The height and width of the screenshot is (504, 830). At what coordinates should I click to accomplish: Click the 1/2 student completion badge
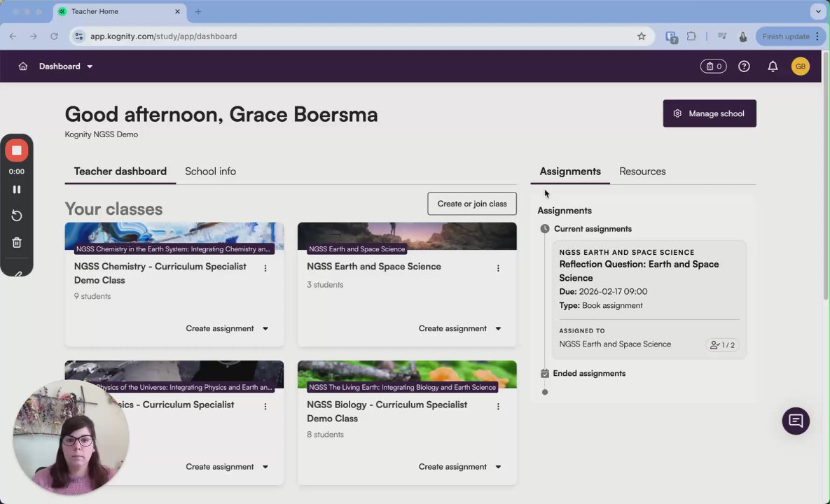[x=722, y=345]
